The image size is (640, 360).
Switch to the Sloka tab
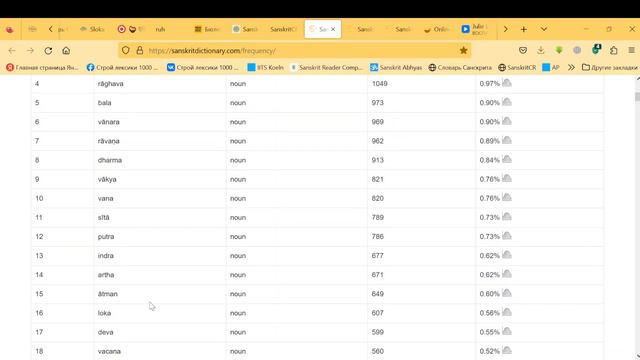(93, 29)
